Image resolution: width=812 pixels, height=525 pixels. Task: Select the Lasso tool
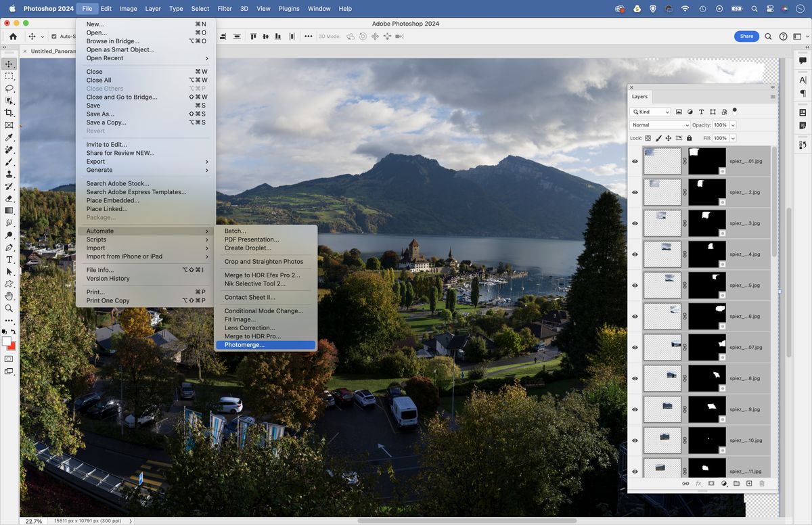tap(9, 88)
